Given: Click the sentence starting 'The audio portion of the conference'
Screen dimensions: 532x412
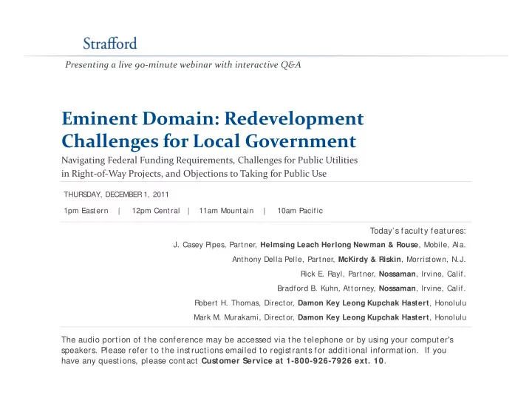Looking at the screenshot, I should coord(257,345).
